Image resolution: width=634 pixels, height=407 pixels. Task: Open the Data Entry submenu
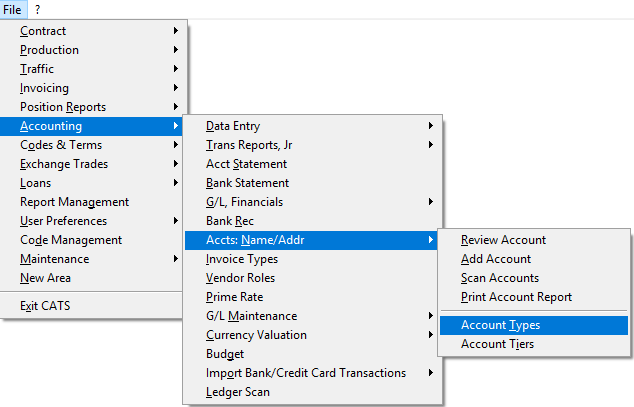click(x=312, y=126)
